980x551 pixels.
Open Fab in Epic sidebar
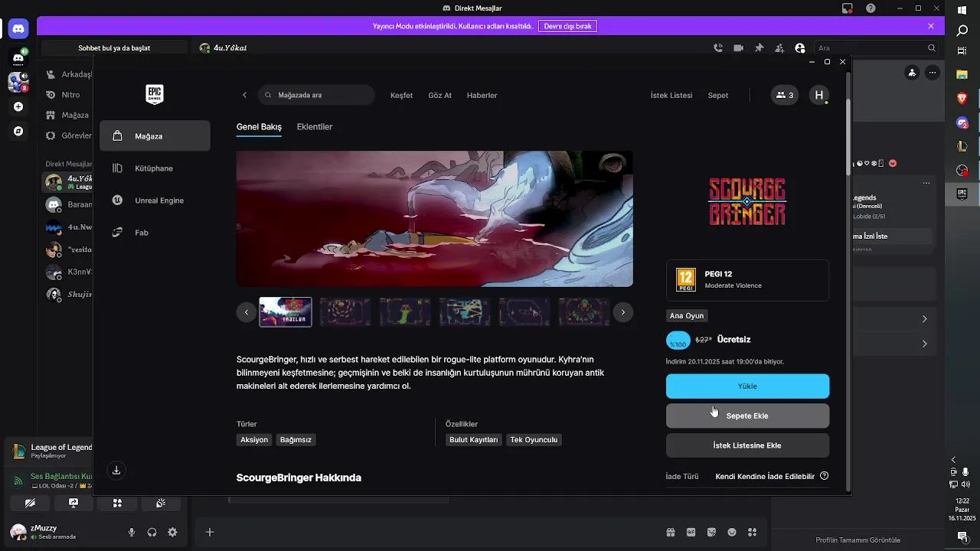(x=155, y=233)
